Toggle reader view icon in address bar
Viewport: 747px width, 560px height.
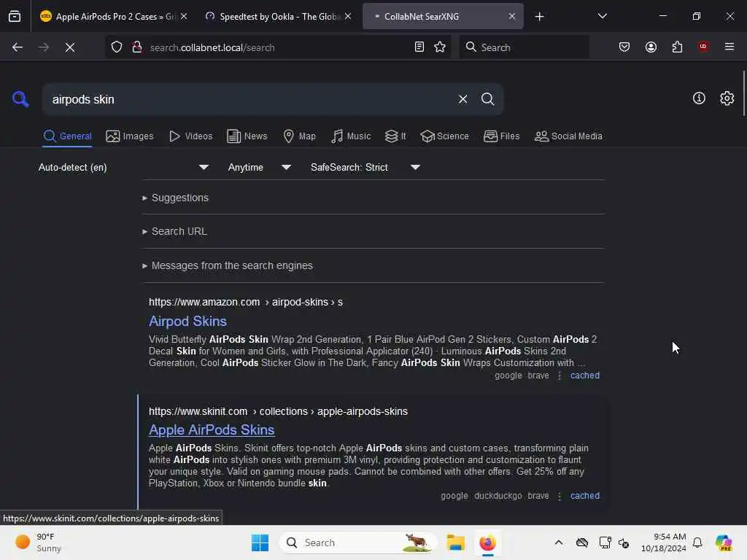[419, 47]
